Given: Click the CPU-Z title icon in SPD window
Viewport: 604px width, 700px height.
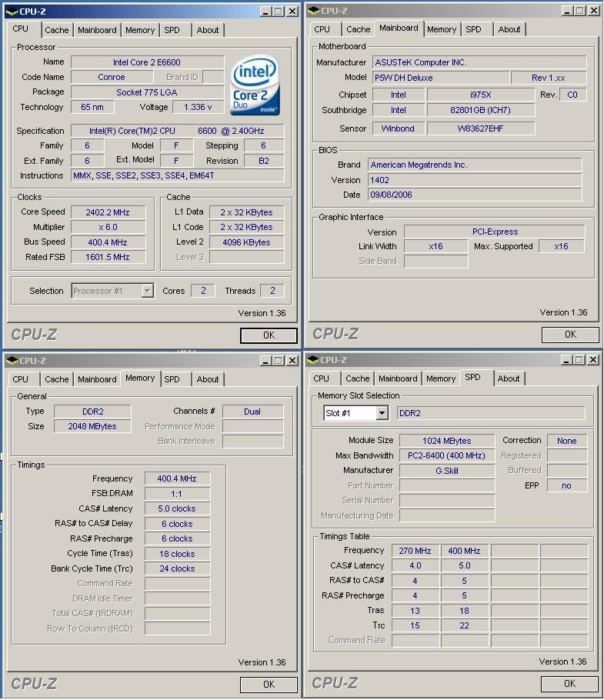Looking at the screenshot, I should [313, 360].
